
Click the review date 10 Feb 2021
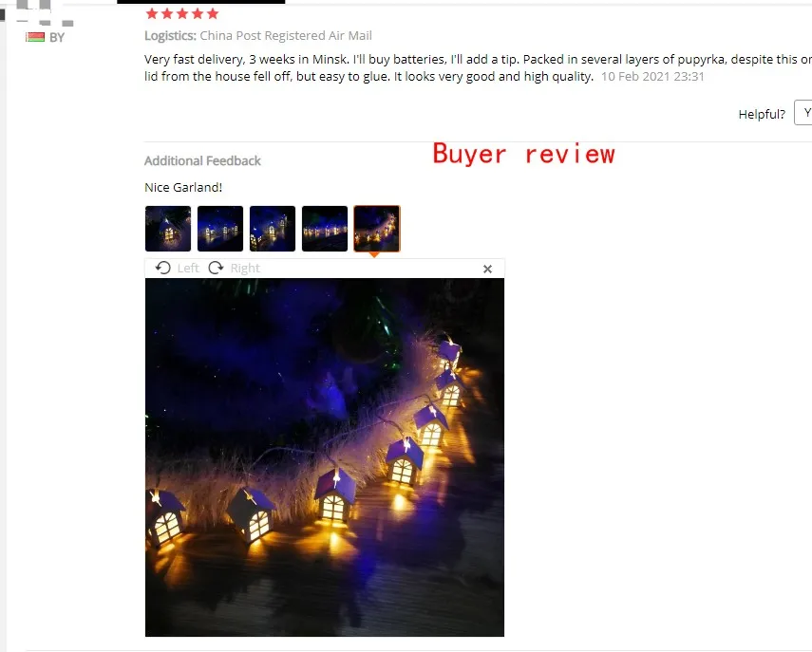tap(652, 77)
